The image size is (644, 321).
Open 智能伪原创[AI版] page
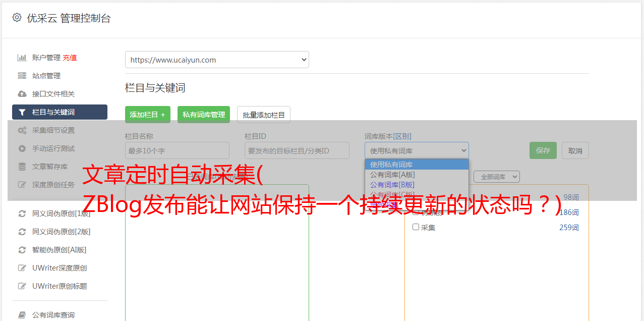60,250
